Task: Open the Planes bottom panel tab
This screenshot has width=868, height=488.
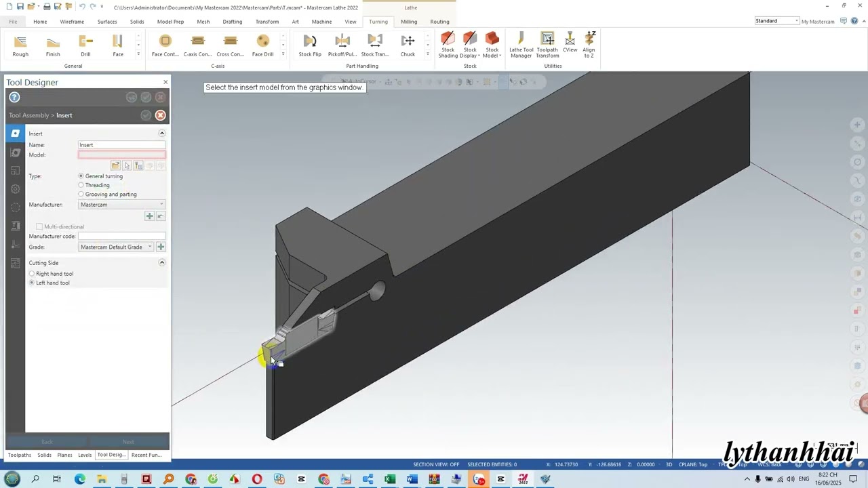Action: click(x=64, y=455)
